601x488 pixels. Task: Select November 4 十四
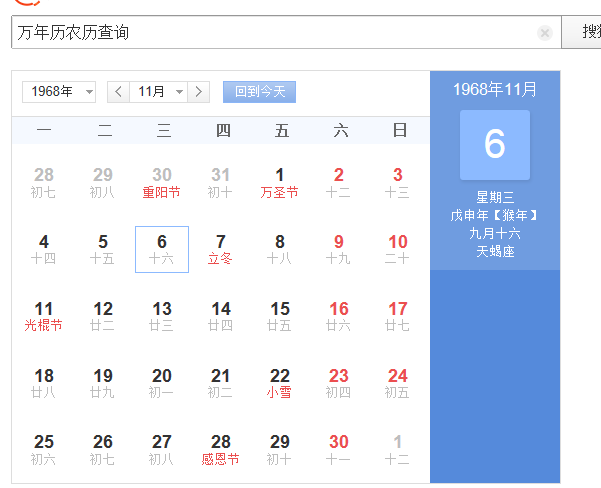[x=44, y=250]
